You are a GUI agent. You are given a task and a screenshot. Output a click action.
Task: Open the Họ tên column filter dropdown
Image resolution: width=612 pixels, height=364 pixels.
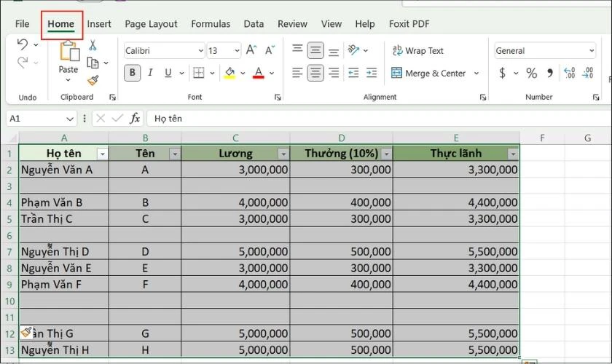click(x=103, y=154)
